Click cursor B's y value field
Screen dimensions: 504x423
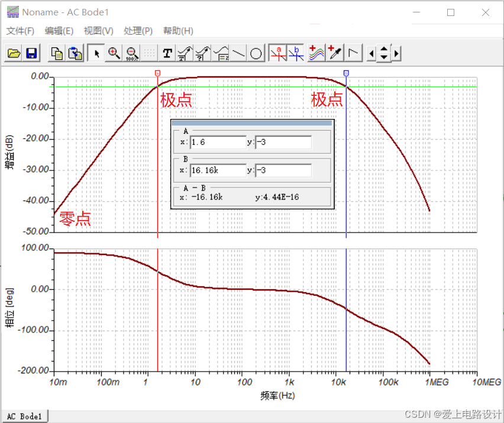[283, 170]
